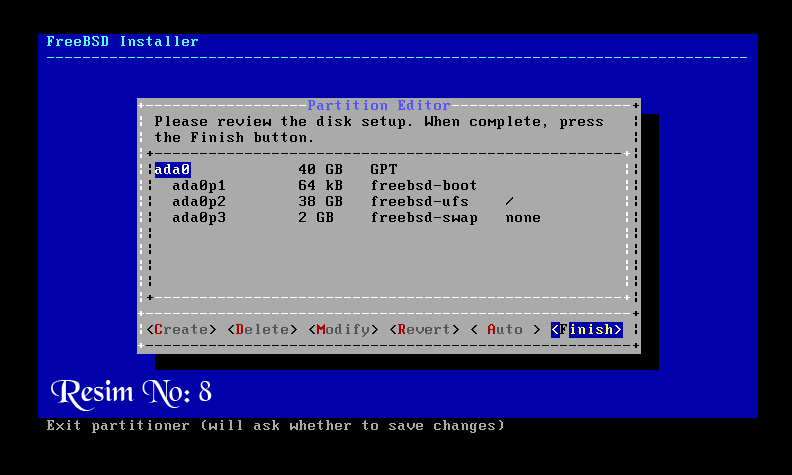Select the Create button
Screen dimensions: 792x475
pos(181,329)
